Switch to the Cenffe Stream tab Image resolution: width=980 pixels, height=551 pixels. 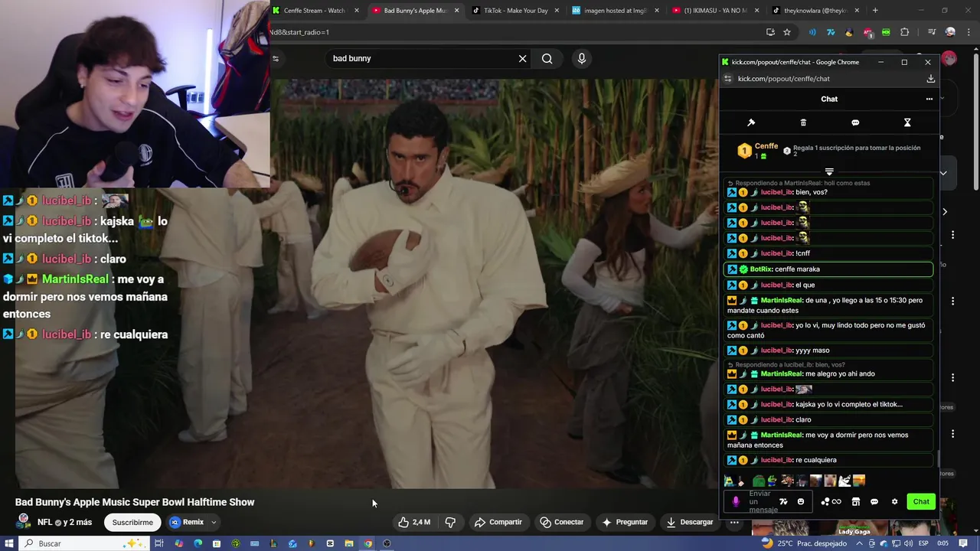pos(315,11)
